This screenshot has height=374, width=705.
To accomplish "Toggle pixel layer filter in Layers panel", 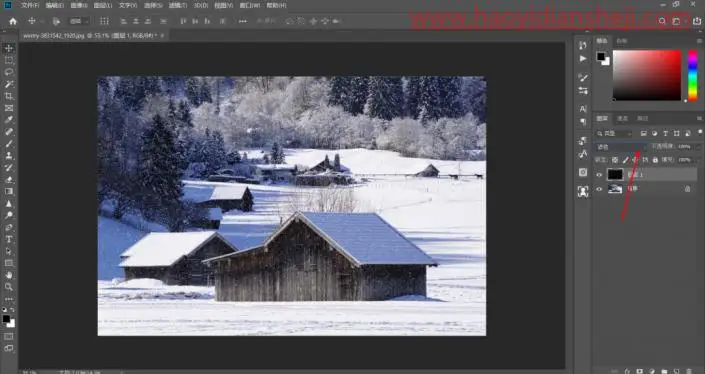I will pyautogui.click(x=644, y=134).
